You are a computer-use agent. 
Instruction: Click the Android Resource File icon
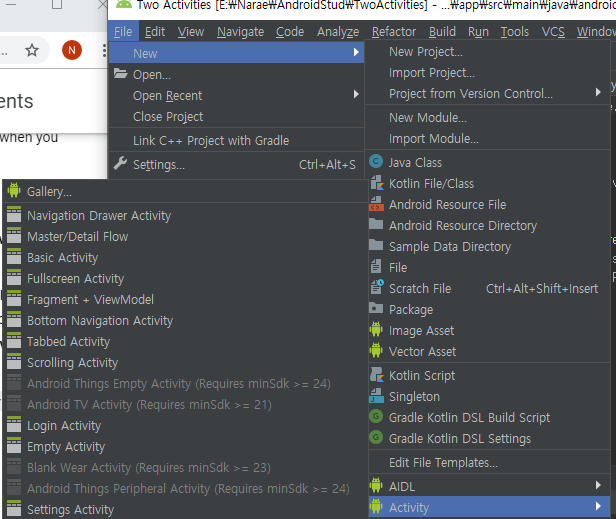[376, 204]
